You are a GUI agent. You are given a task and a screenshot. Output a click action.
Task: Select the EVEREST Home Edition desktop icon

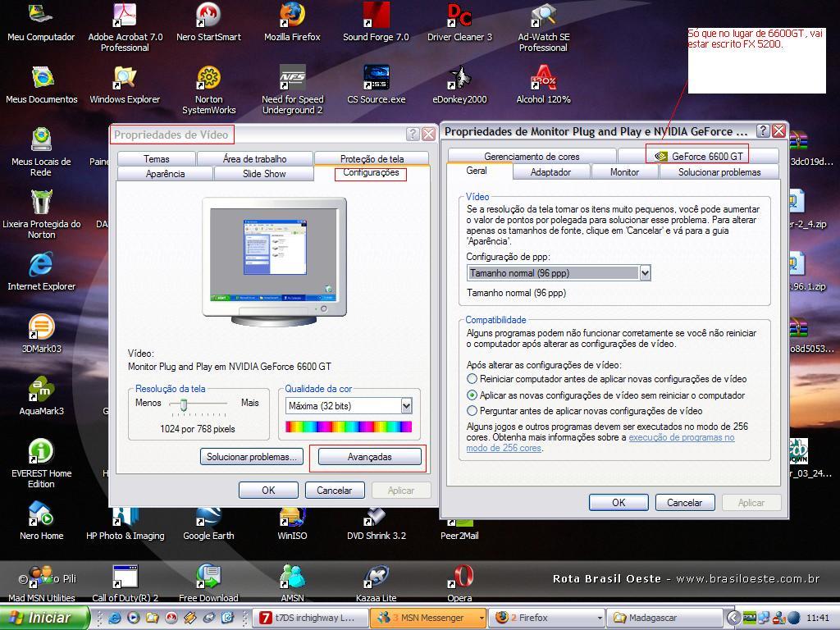pos(41,464)
